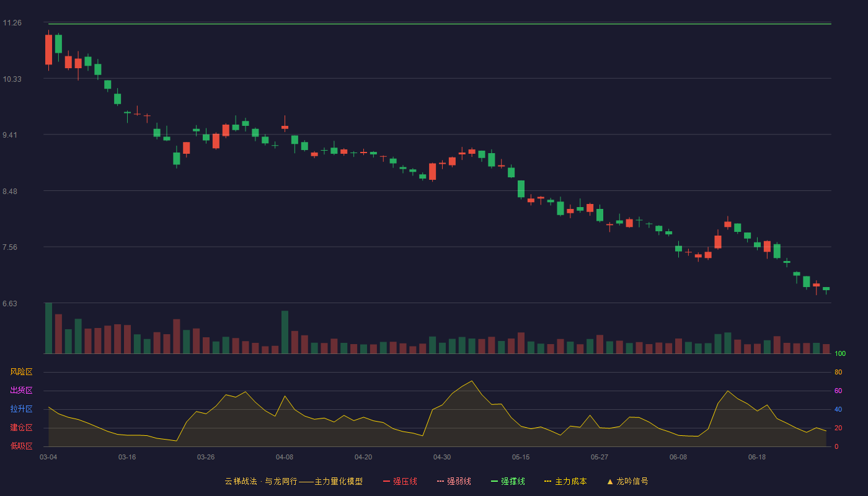The height and width of the screenshot is (496, 868).
Task: Click the 04-08 date label
Action: click(x=285, y=457)
